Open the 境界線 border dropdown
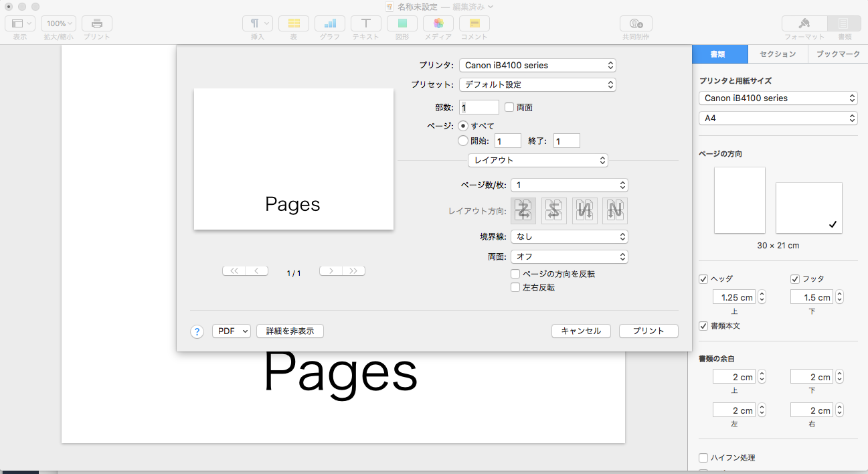Screen dimensions: 868x474 click(569, 236)
